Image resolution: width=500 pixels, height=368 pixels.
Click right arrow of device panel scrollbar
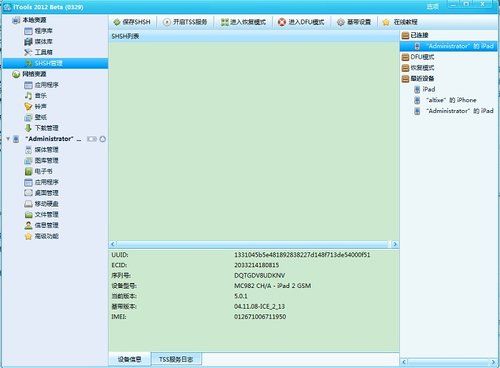click(494, 362)
